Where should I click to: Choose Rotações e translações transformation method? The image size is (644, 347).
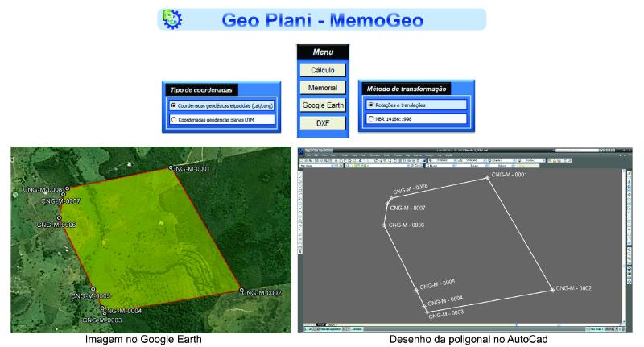370,105
